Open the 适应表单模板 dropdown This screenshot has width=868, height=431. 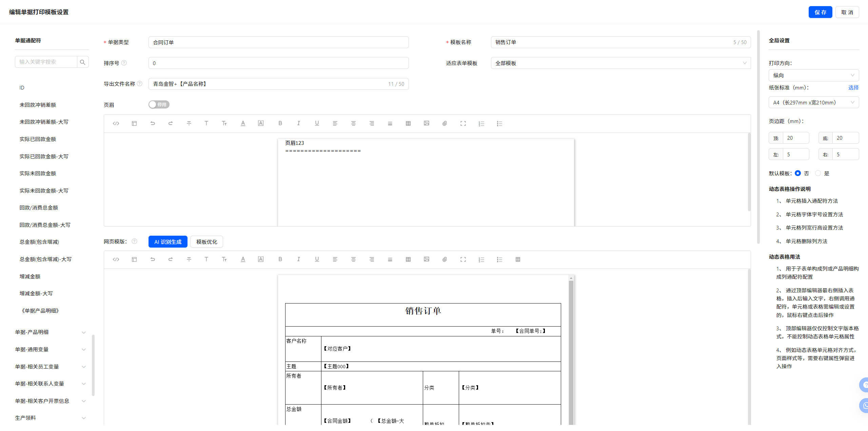[620, 63]
